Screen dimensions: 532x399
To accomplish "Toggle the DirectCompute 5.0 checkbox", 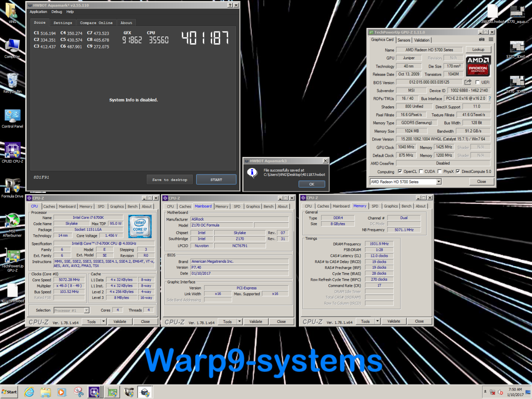I will pyautogui.click(x=458, y=171).
